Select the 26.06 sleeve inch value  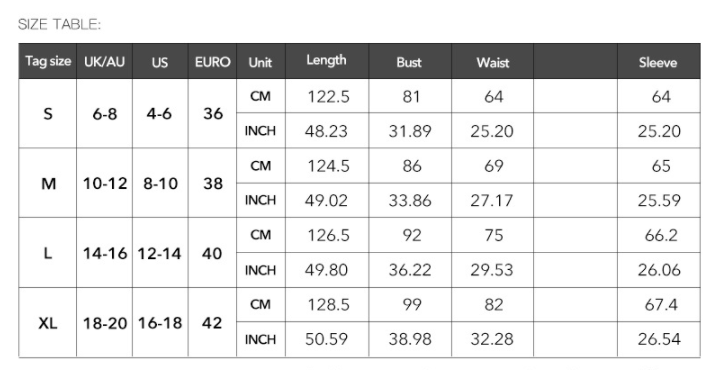[659, 270]
